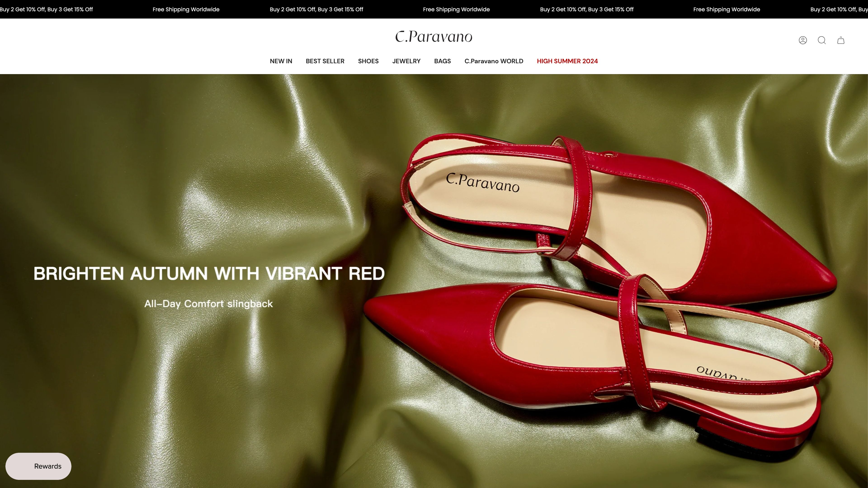Go to homepage via C.Paravano header logo
The height and width of the screenshot is (488, 868).
[434, 36]
